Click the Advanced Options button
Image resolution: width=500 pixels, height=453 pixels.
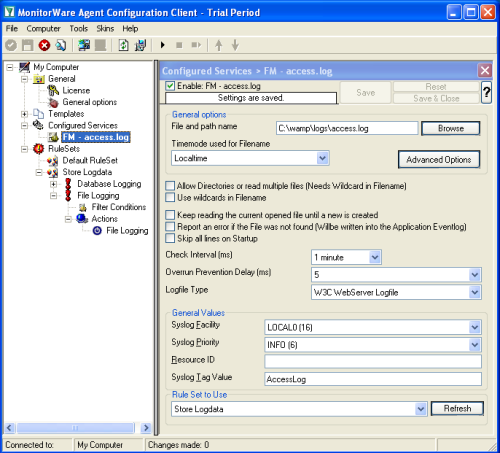[x=439, y=160]
